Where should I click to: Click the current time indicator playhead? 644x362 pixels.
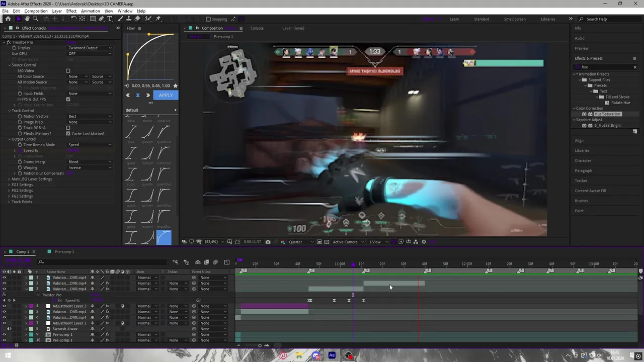(353, 264)
